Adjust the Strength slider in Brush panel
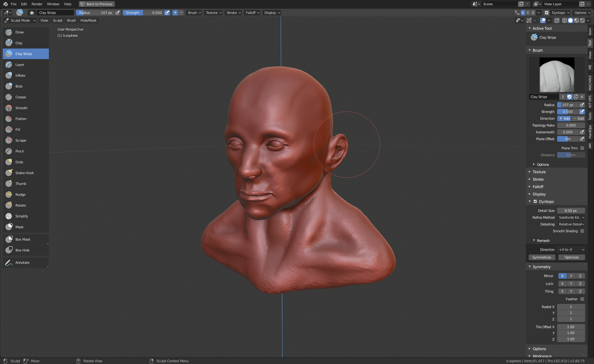Viewport: 594px width, 364px height. pos(568,112)
